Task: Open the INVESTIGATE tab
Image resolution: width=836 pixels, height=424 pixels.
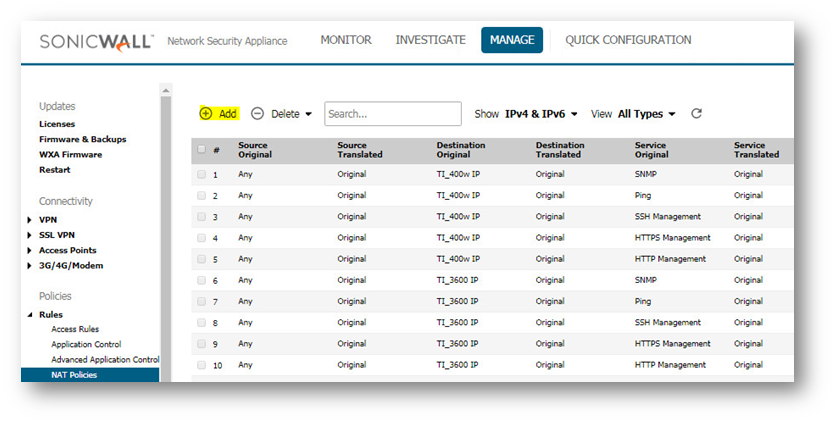Action: (x=430, y=40)
